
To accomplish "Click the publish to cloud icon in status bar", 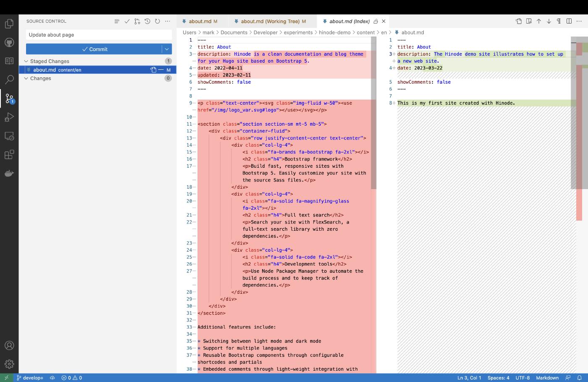I will tap(52, 378).
